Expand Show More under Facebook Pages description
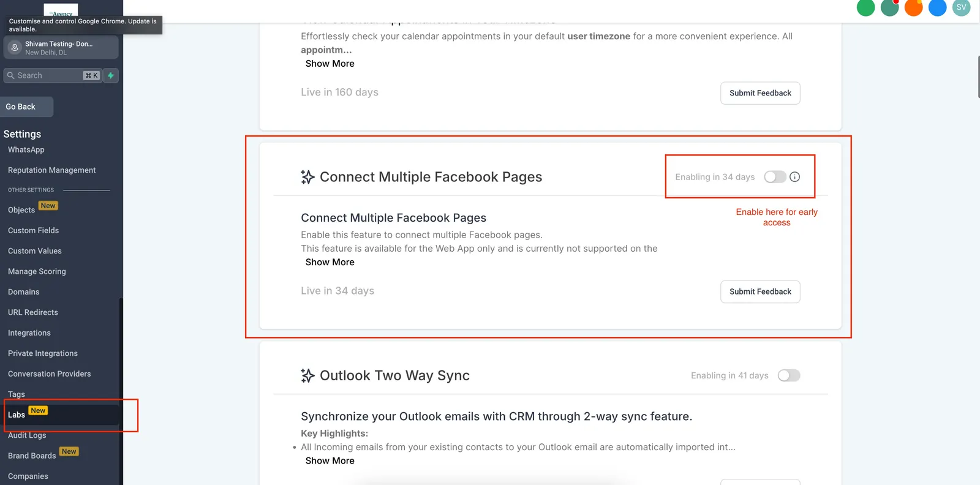The height and width of the screenshot is (485, 980). (x=330, y=262)
